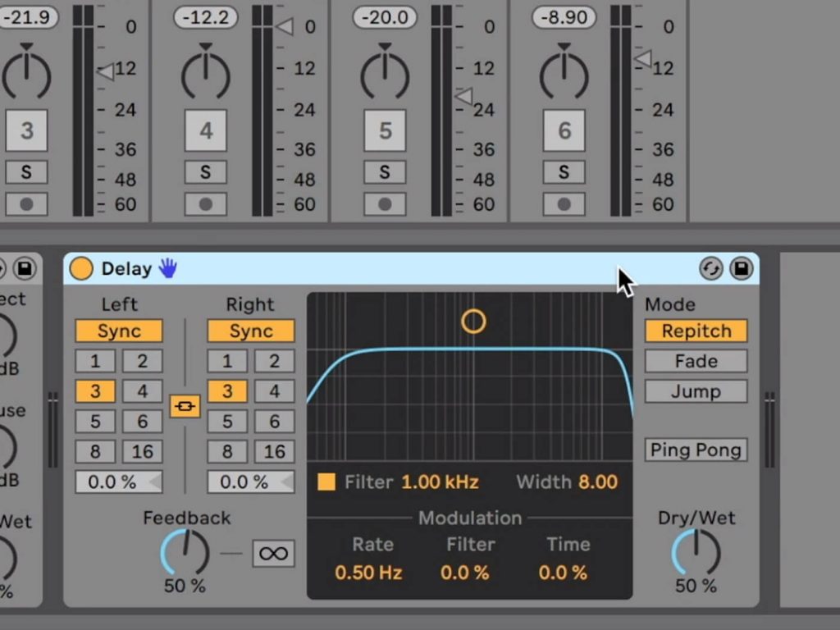Image resolution: width=840 pixels, height=630 pixels.
Task: Click track 5 volume fader handle
Action: click(x=464, y=97)
